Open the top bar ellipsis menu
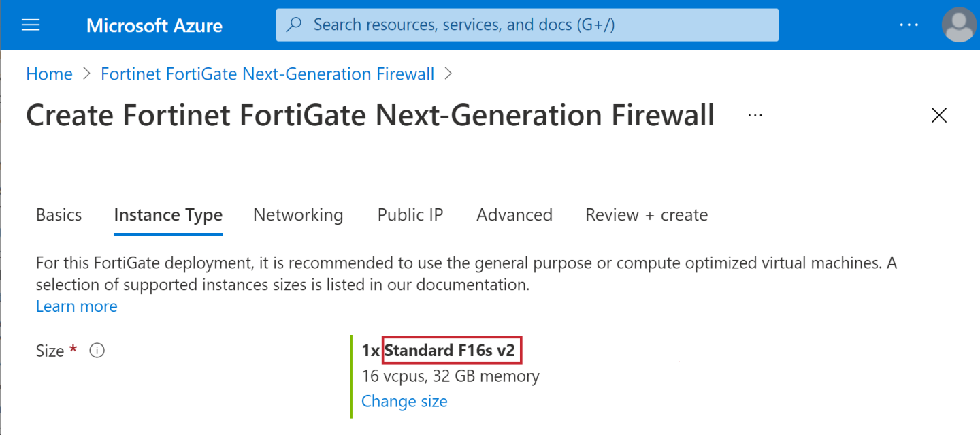This screenshot has height=435, width=980. [909, 25]
